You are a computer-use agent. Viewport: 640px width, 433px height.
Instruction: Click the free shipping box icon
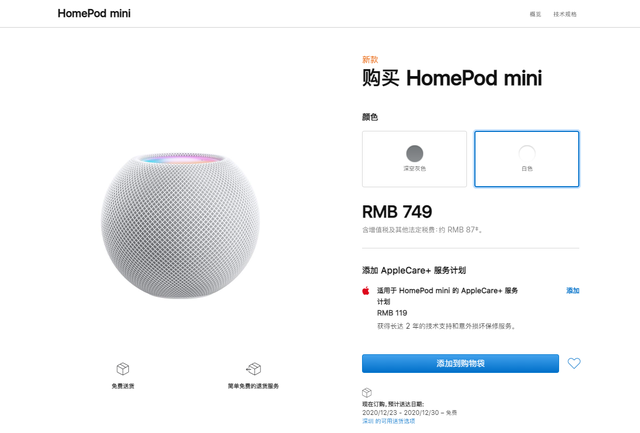click(x=123, y=369)
